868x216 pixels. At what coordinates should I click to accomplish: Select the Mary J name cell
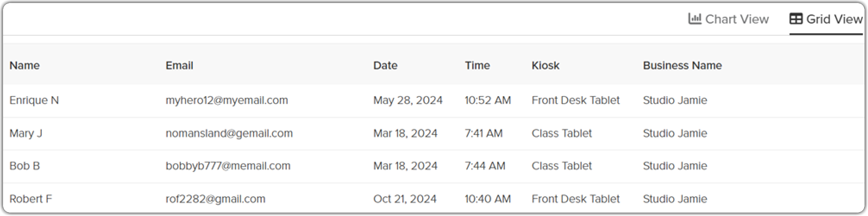click(x=26, y=134)
